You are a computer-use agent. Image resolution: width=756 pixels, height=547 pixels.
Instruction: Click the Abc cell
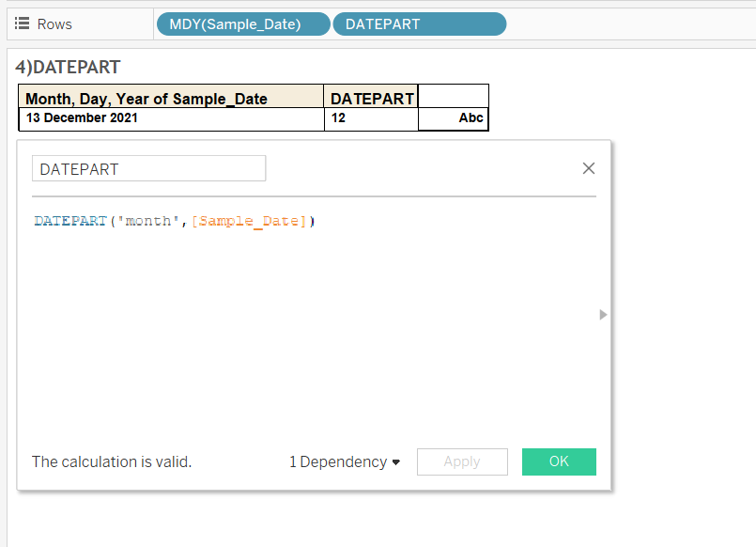click(454, 118)
